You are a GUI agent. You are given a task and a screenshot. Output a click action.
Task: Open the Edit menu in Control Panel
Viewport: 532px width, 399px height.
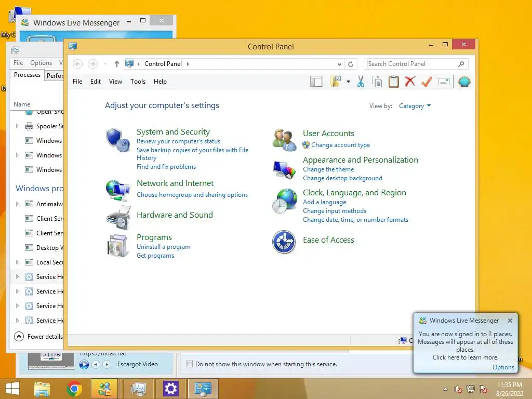click(96, 82)
